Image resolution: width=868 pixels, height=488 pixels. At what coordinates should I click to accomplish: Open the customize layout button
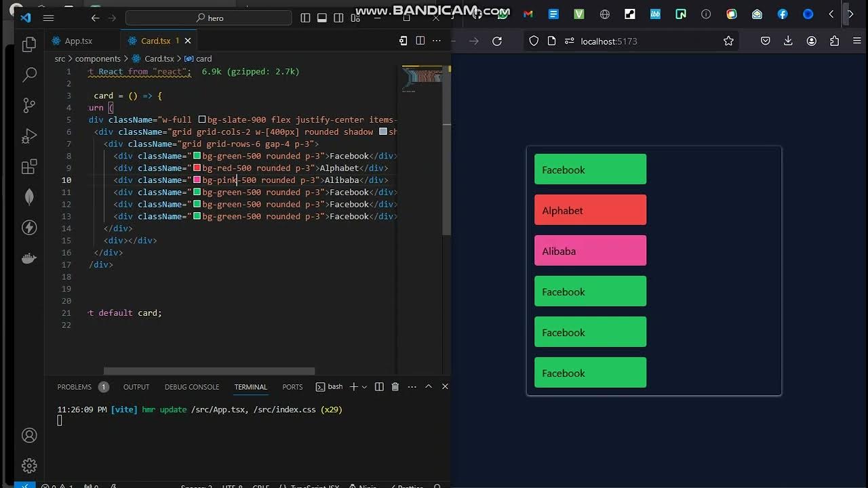tap(355, 18)
